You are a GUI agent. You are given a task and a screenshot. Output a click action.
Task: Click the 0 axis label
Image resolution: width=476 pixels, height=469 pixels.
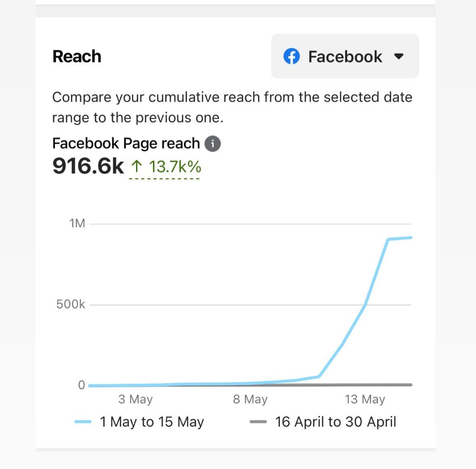click(82, 385)
